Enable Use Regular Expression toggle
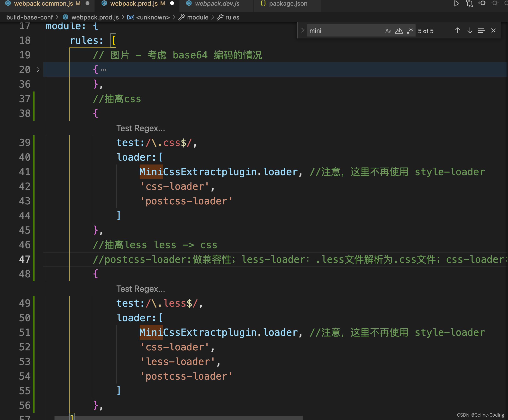 coord(410,31)
